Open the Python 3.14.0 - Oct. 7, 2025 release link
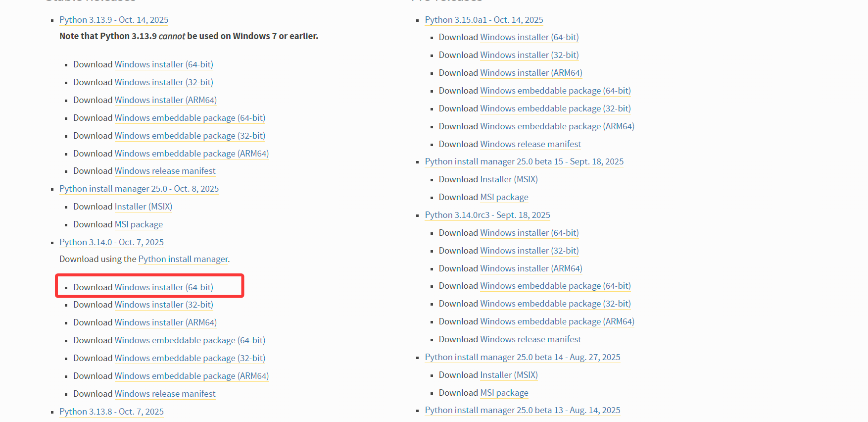The image size is (868, 422). click(x=111, y=242)
